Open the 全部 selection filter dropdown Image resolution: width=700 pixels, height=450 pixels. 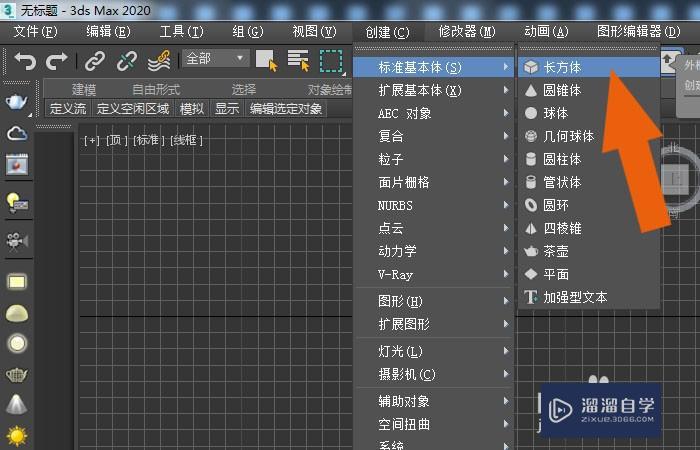tap(216, 59)
